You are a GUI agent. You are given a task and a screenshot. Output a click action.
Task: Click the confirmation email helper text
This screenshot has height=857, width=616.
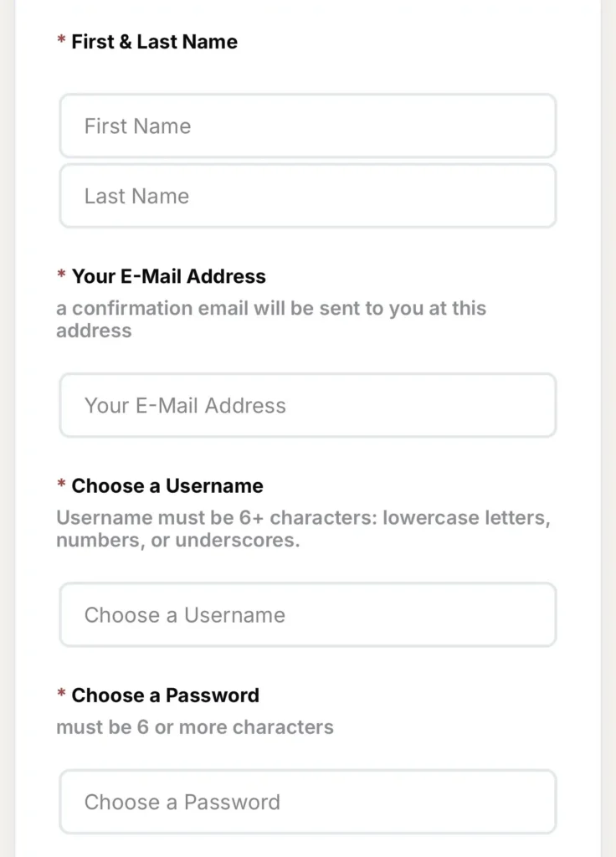click(270, 319)
